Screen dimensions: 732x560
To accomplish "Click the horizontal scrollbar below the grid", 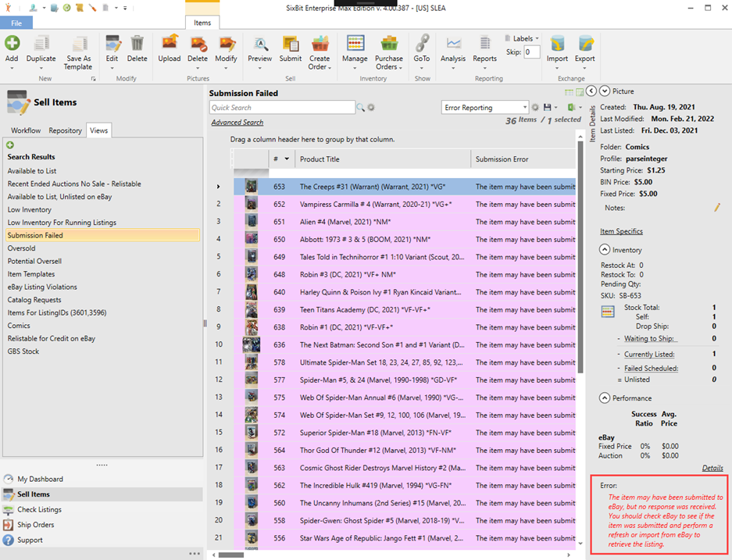I will pos(231,555).
